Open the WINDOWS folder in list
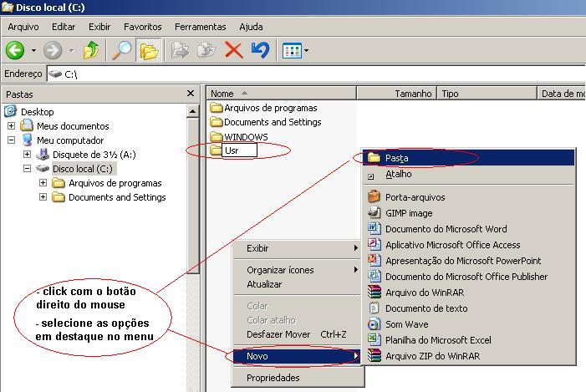Screen dimensions: 586x392 coord(246,137)
